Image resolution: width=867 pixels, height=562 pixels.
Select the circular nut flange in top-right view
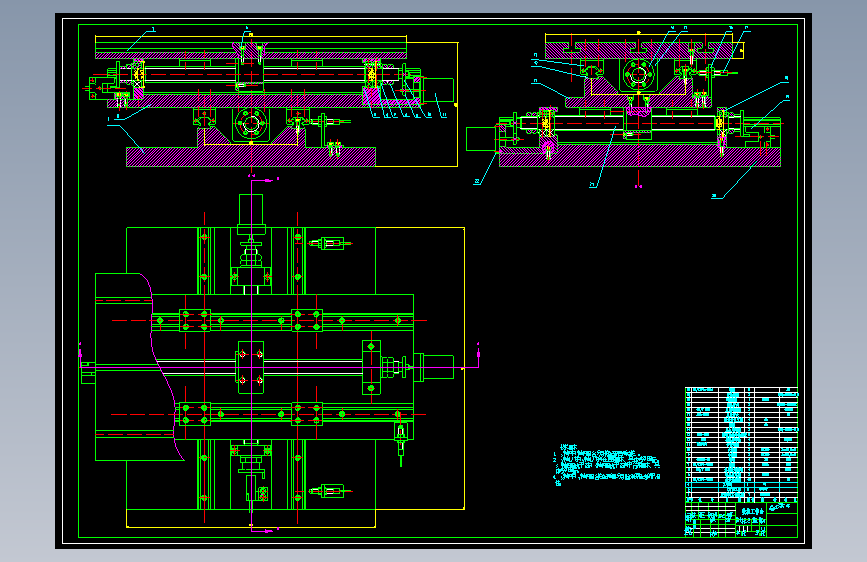[x=638, y=75]
